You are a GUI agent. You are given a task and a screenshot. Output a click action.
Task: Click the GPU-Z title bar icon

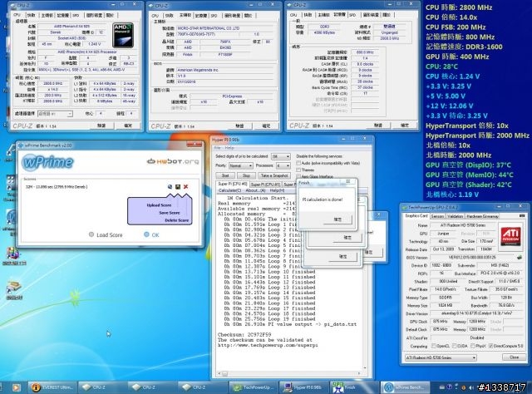point(405,207)
